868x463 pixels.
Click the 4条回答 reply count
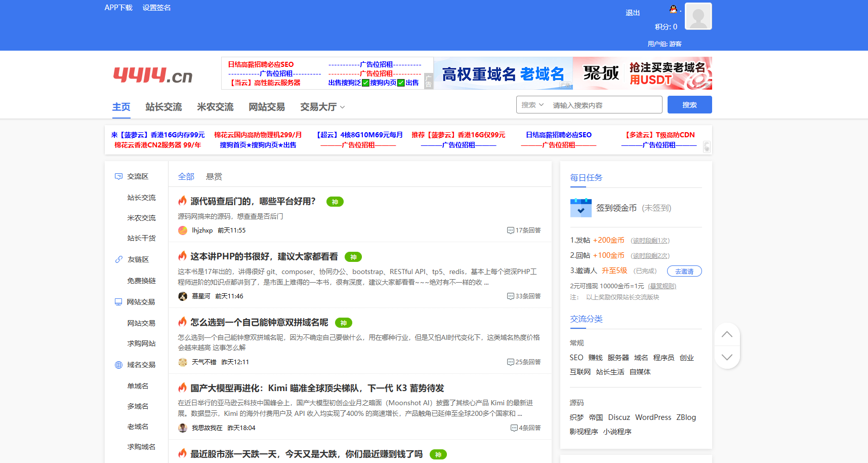pyautogui.click(x=526, y=428)
